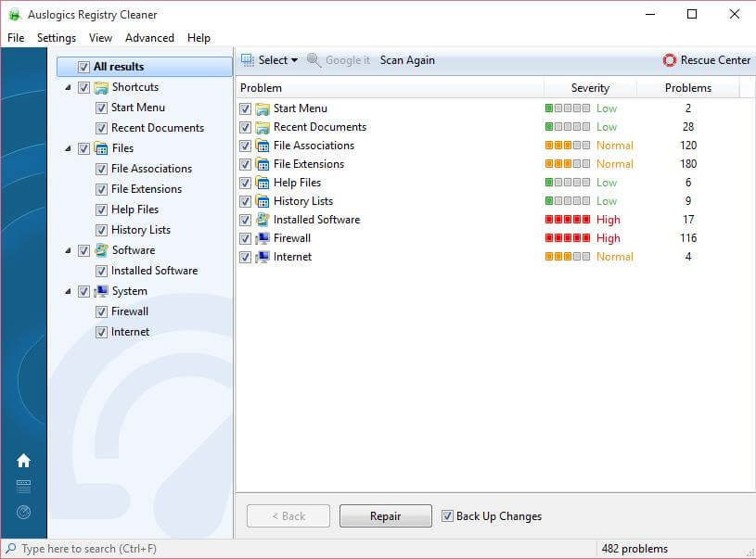Screen dimensions: 756x559
Task: Select File Extensions in left tree
Action: click(147, 189)
